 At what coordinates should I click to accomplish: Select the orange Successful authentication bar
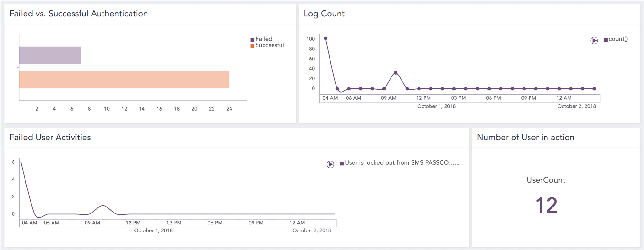[x=124, y=80]
